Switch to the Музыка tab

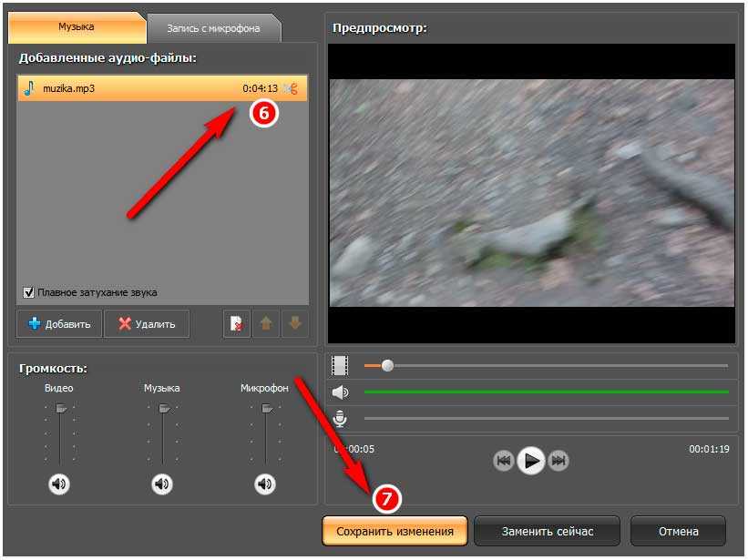click(x=77, y=27)
